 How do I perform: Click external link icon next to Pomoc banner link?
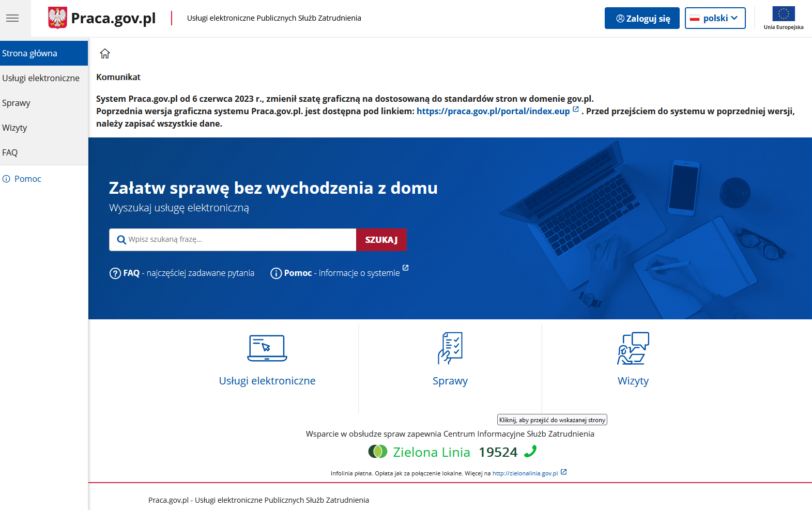(406, 268)
